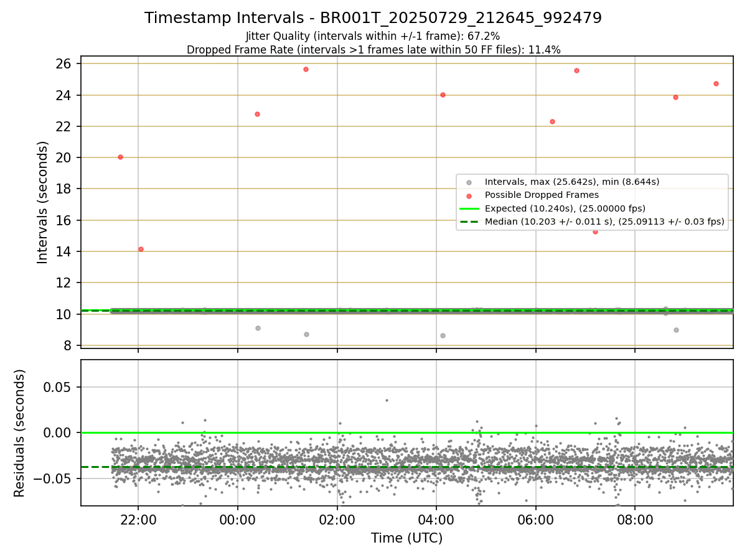Click the red dropped-frame point near 20 seconds
747x560 pixels.
[x=120, y=157]
